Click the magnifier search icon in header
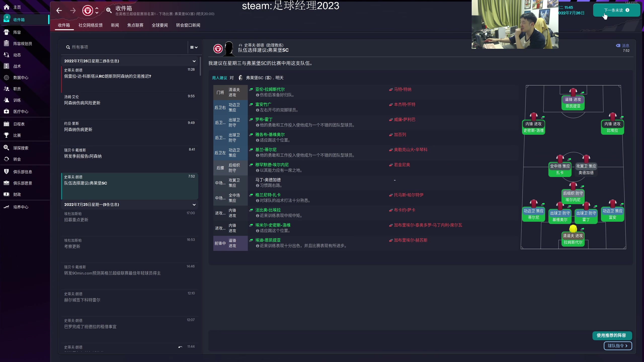This screenshot has height=362, width=644. pos(109,10)
